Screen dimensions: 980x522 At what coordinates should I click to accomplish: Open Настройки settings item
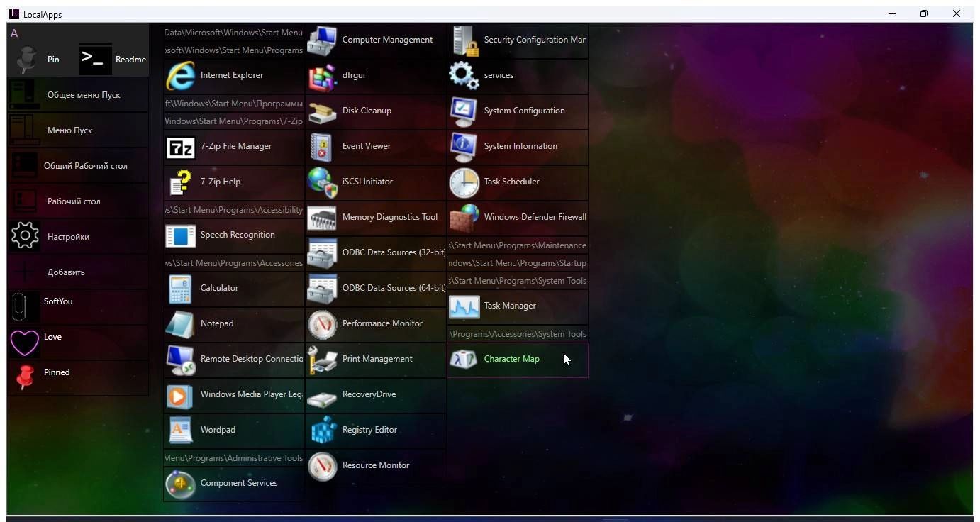(78, 236)
